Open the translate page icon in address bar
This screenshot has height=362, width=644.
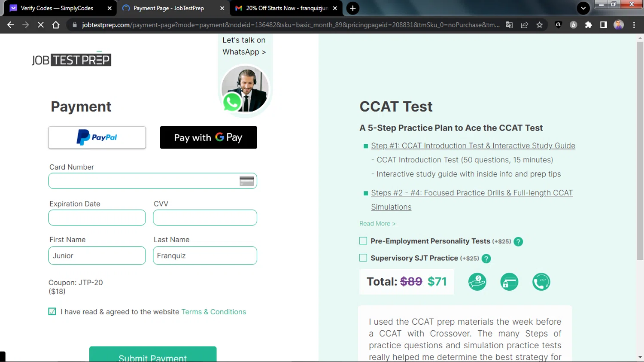pos(509,25)
